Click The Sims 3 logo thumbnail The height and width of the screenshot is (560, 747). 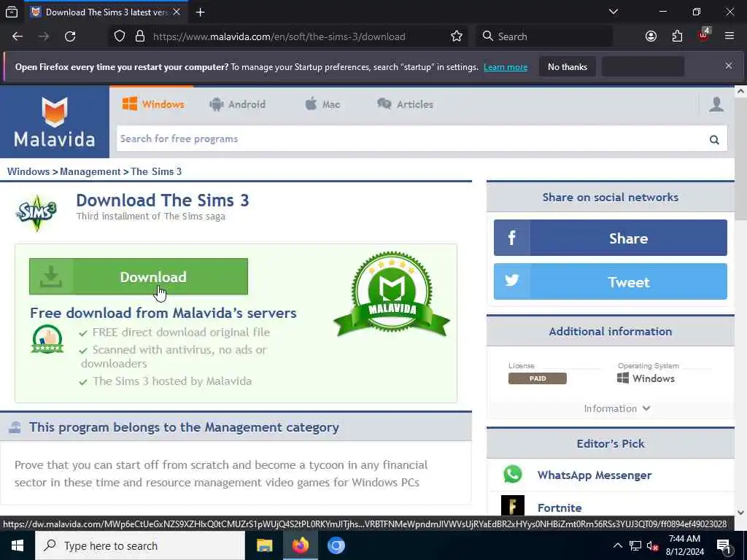pyautogui.click(x=36, y=213)
